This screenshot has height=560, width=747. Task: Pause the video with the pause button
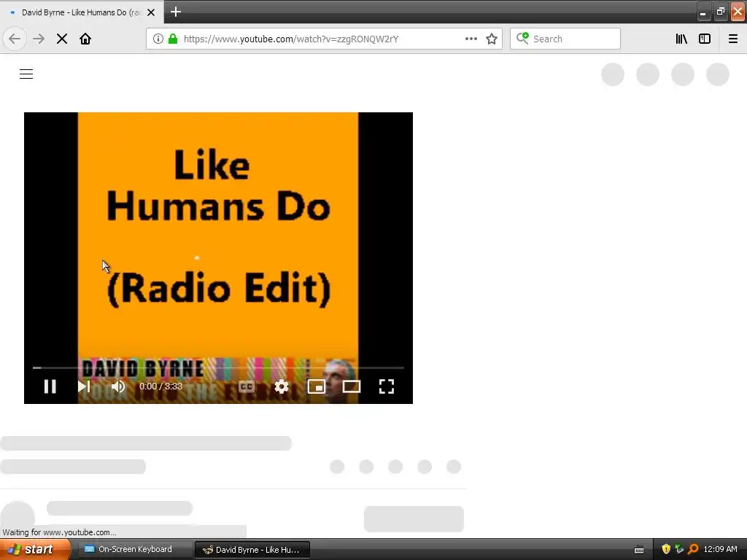50,386
